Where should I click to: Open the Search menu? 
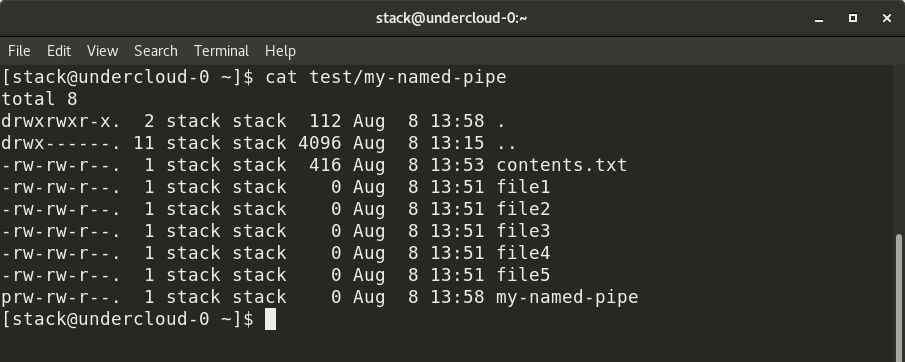(156, 51)
